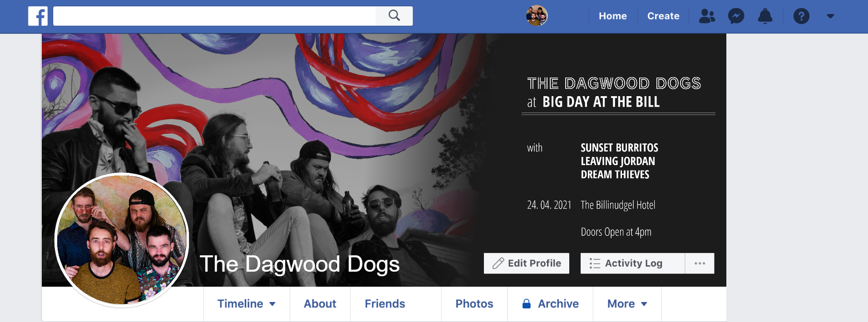Click Create in top navigation

coord(663,16)
